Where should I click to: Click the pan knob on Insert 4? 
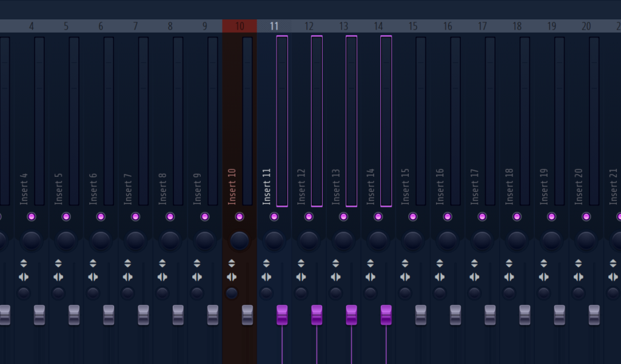point(32,239)
